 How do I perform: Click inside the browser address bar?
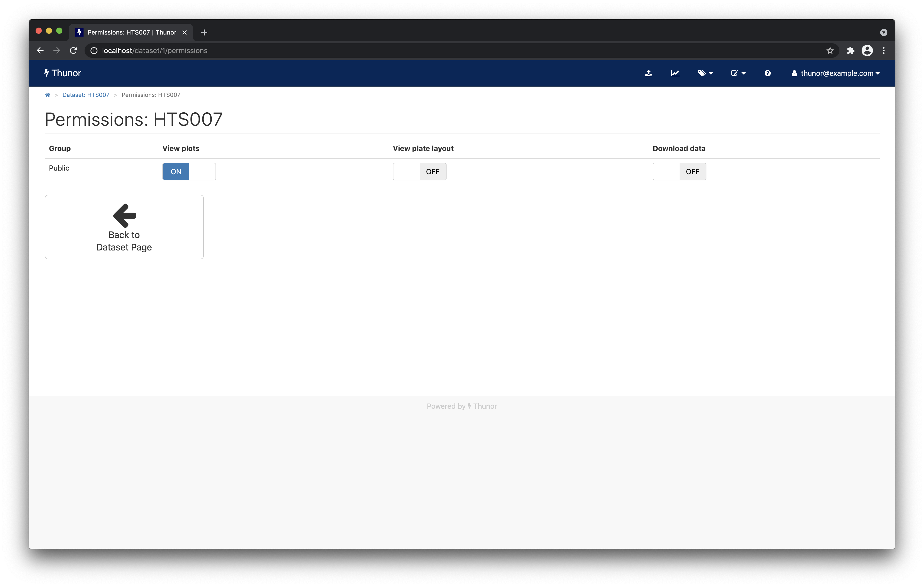(x=307, y=50)
